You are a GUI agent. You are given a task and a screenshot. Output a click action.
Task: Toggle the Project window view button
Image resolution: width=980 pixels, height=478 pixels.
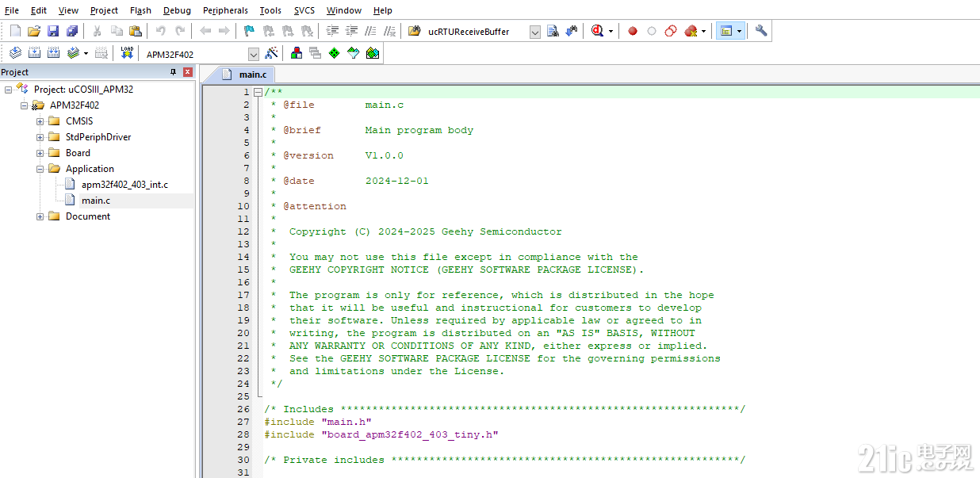click(x=725, y=31)
